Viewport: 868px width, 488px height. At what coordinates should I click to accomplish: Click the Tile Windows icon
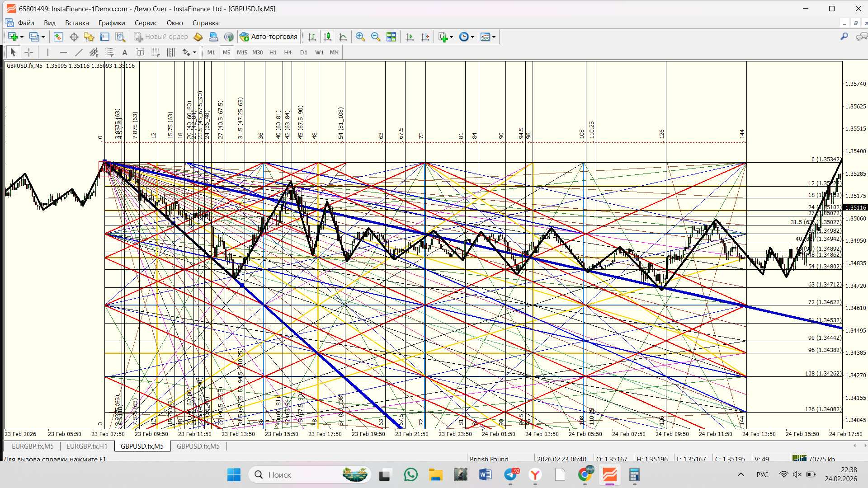[x=391, y=37]
